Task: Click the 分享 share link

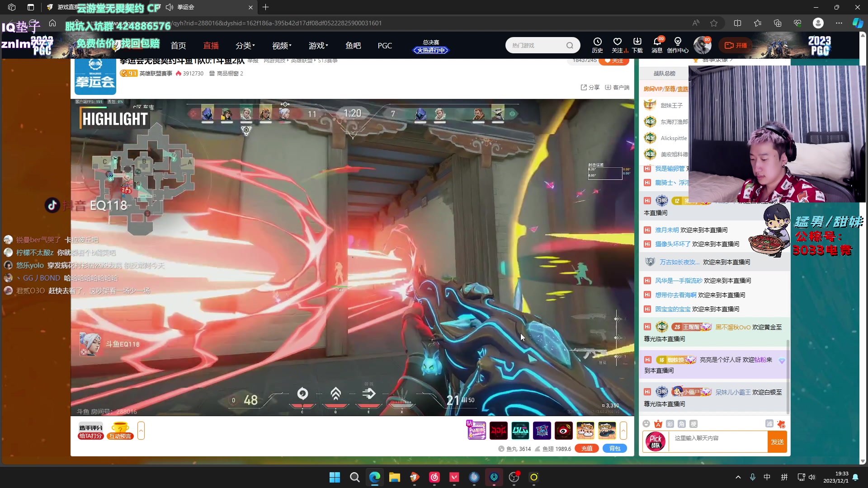Action: (590, 87)
